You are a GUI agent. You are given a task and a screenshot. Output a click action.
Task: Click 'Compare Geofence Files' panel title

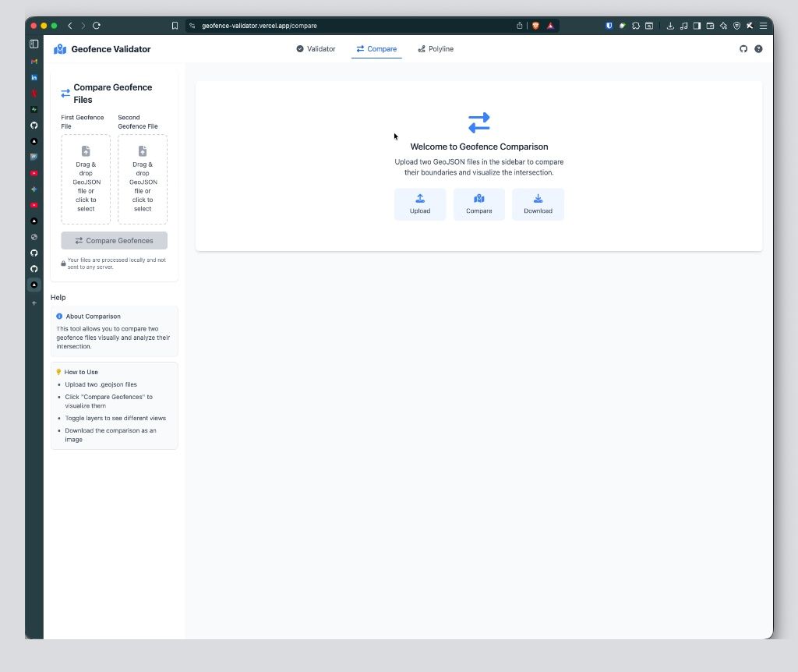tap(113, 94)
